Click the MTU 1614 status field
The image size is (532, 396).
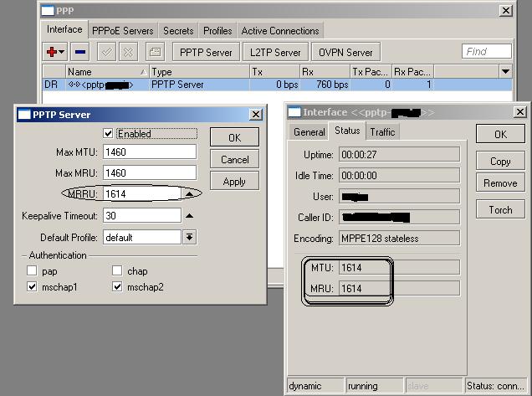tap(399, 268)
